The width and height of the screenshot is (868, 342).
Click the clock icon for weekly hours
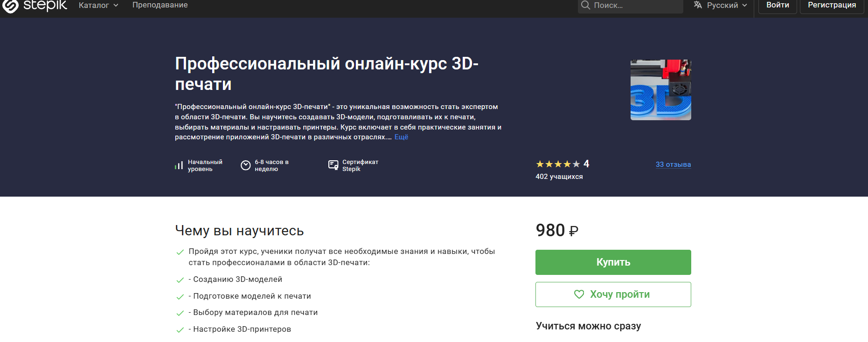[245, 165]
